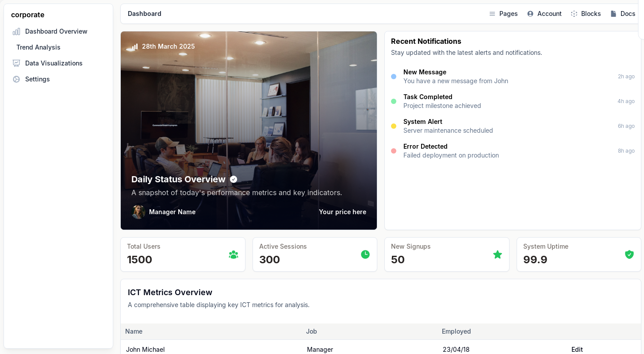The image size is (644, 354).
Task: Click the manager avatar photo
Action: click(138, 212)
